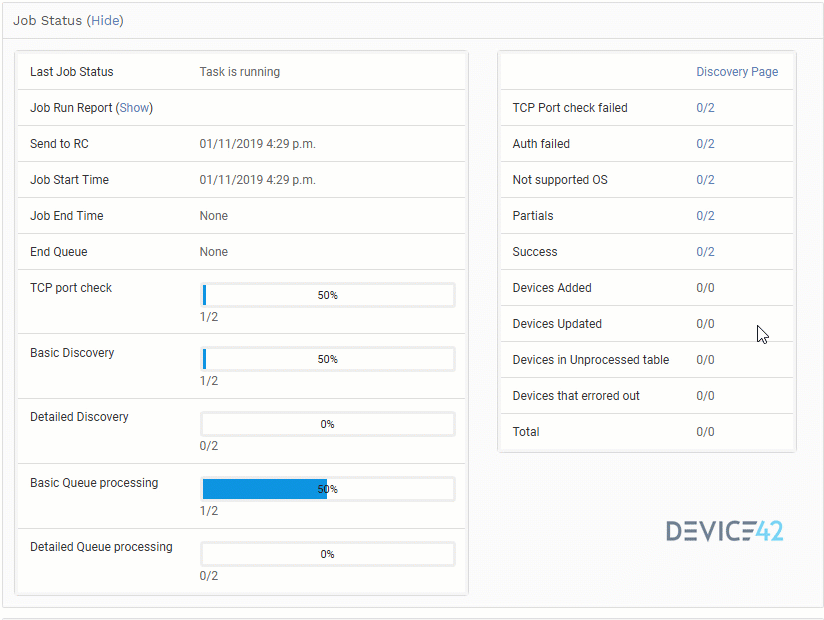Show the Job Run Report

pyautogui.click(x=134, y=108)
